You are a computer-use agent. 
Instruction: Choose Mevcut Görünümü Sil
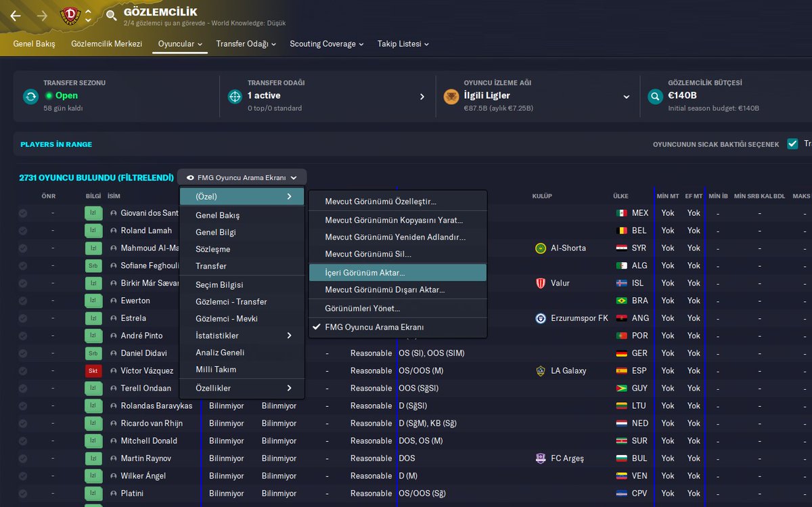click(397, 255)
